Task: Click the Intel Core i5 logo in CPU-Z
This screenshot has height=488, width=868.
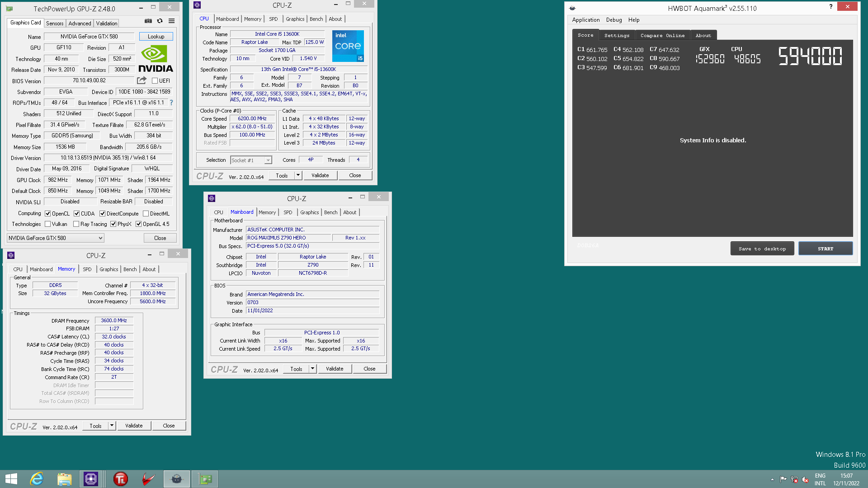Action: [348, 46]
